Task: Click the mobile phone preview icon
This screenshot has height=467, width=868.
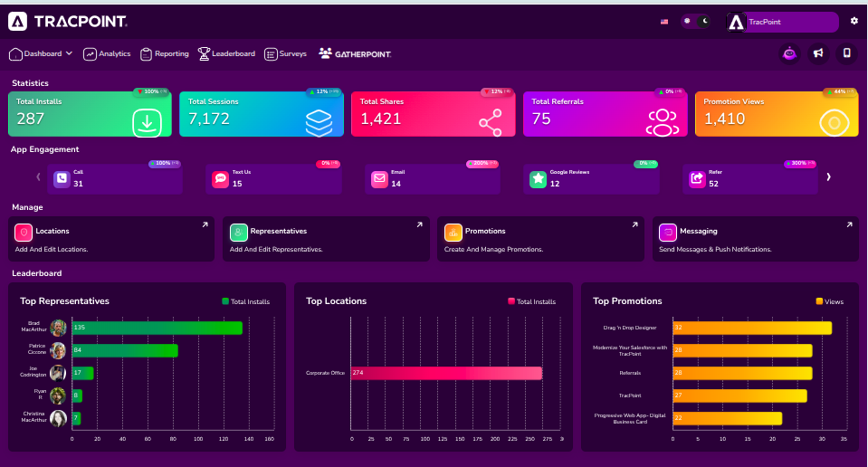Action: (x=846, y=53)
